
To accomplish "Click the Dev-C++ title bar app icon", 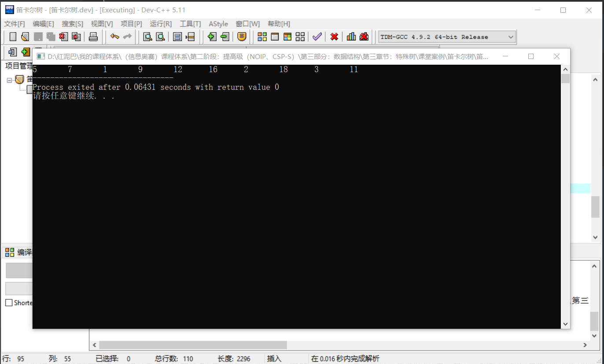I will tap(9, 10).
